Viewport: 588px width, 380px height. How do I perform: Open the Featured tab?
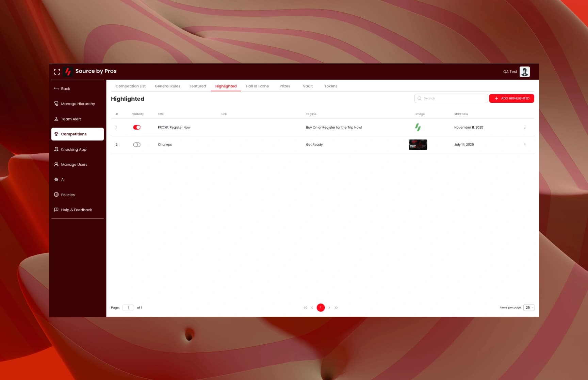point(198,86)
